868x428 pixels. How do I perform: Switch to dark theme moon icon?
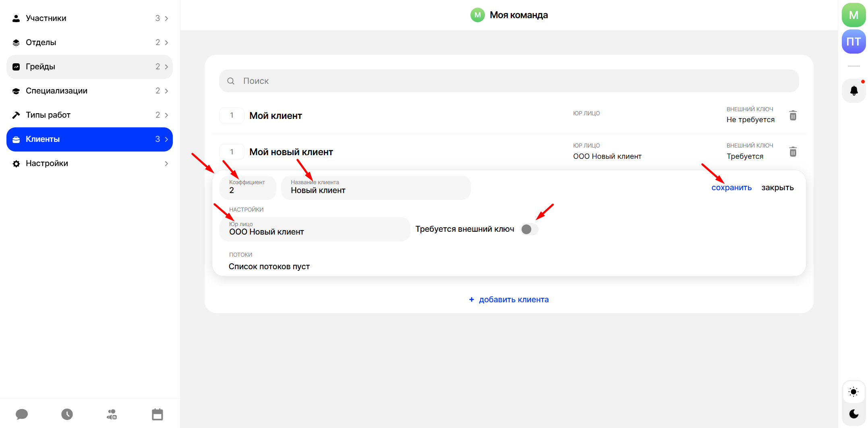tap(853, 414)
